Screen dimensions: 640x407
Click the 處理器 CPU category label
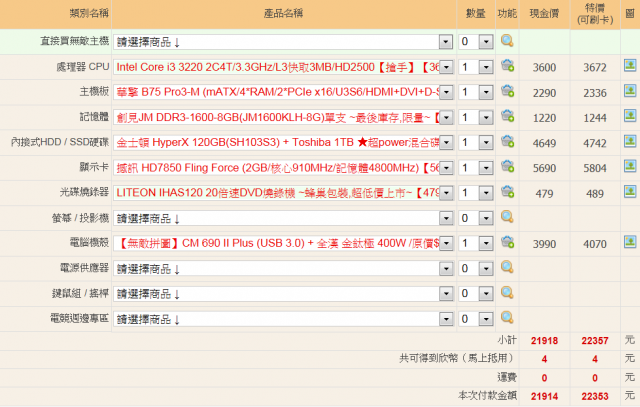(83, 67)
